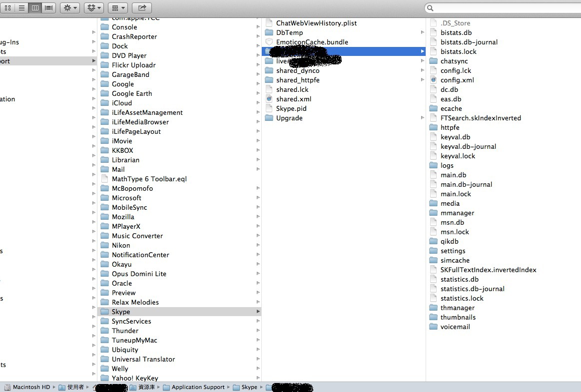
Task: Go to Skype in path bar
Action: [245, 387]
